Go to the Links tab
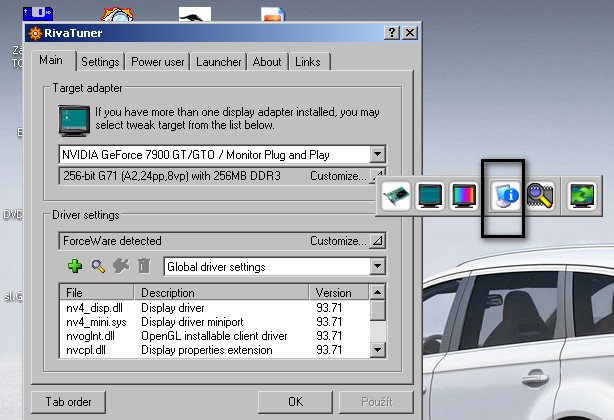Screen dimensions: 614x420 click(308, 62)
